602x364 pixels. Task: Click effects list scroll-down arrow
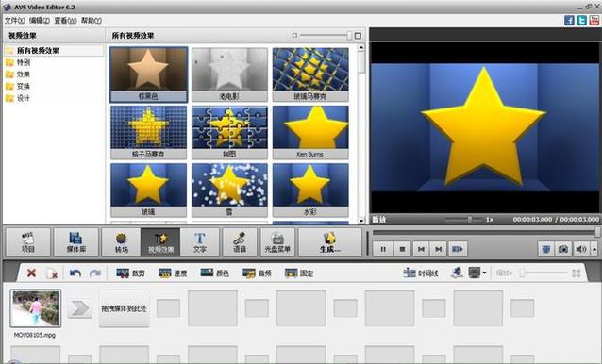pyautogui.click(x=360, y=221)
